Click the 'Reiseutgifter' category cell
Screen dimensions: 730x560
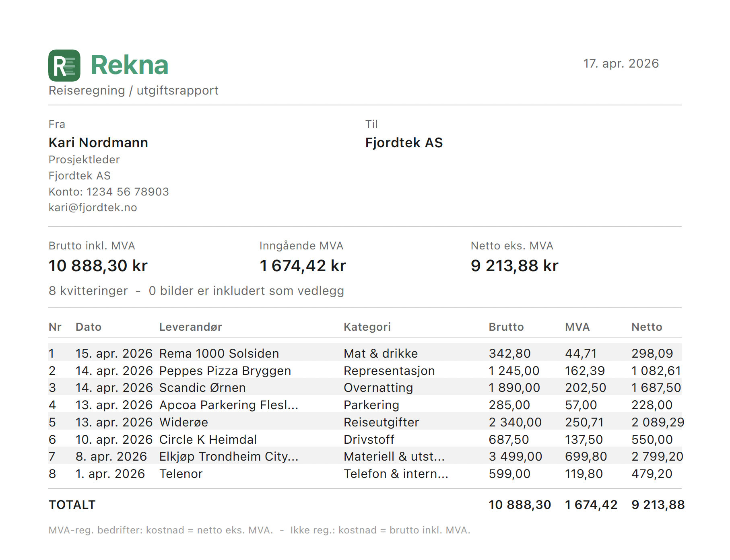(381, 422)
